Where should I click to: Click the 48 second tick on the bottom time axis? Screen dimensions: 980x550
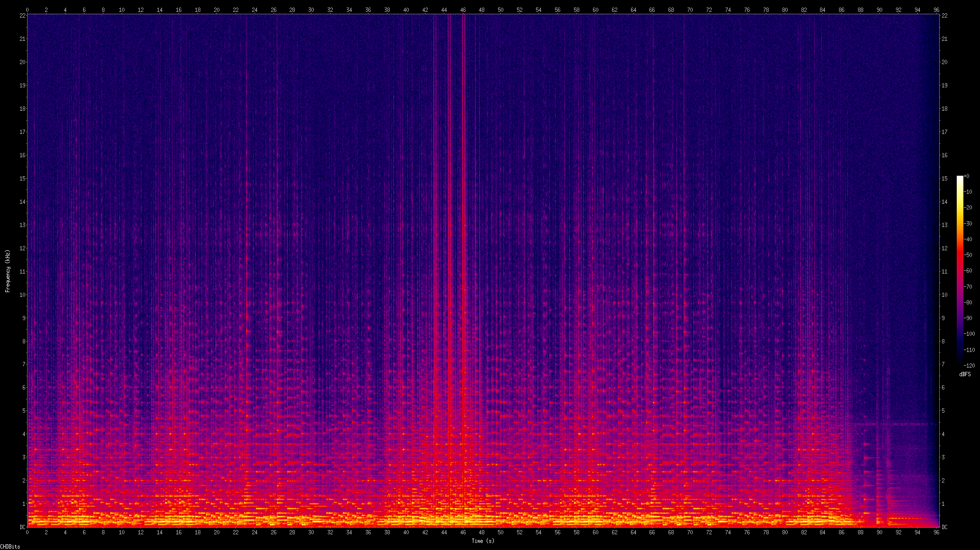482,532
